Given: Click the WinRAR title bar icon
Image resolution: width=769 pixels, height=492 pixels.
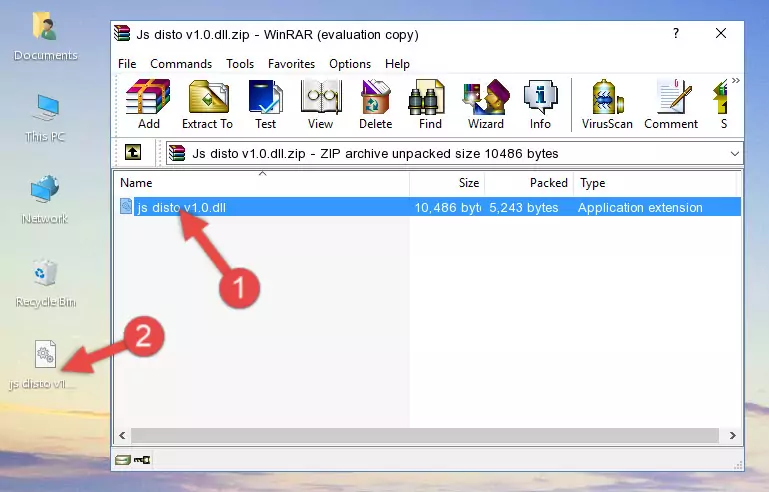Looking at the screenshot, I should coord(122,33).
